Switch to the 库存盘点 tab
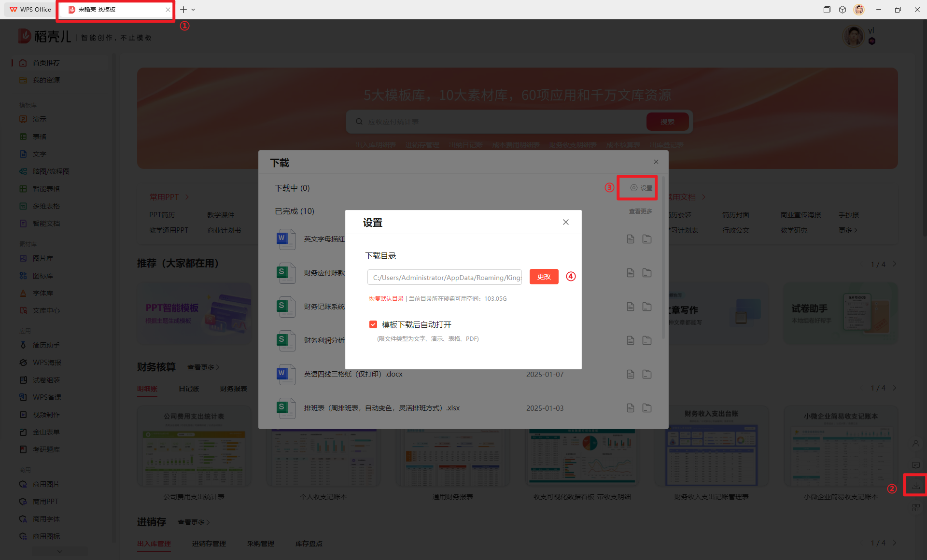The width and height of the screenshot is (927, 560). (x=309, y=544)
